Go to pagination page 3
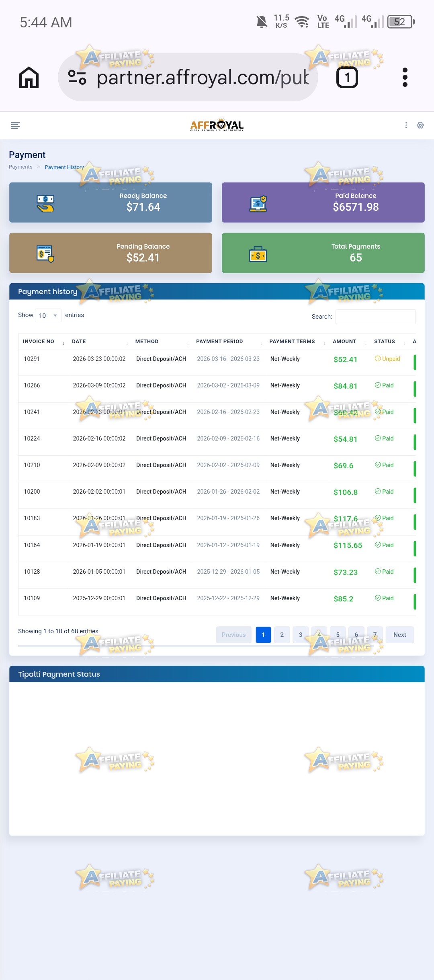Image resolution: width=434 pixels, height=980 pixels. point(301,635)
